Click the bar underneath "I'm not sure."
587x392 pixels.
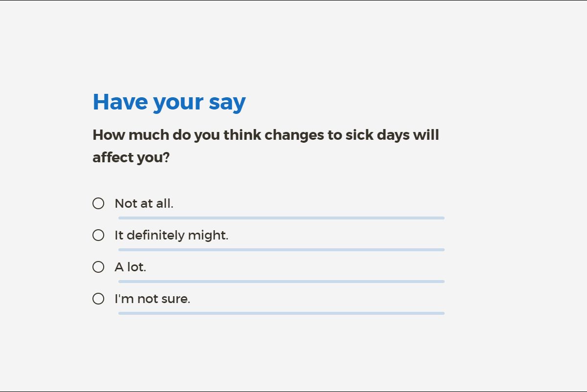pos(281,313)
